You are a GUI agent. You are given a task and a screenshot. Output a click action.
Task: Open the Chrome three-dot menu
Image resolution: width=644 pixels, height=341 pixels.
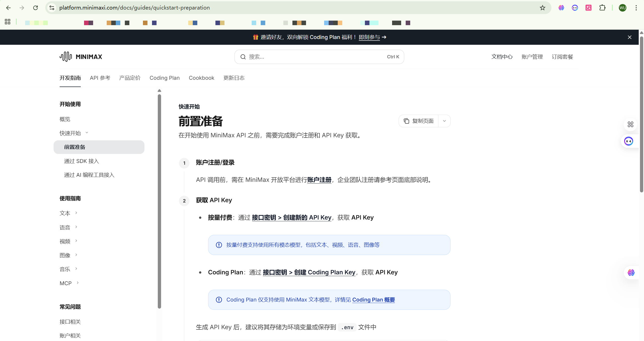click(x=636, y=8)
